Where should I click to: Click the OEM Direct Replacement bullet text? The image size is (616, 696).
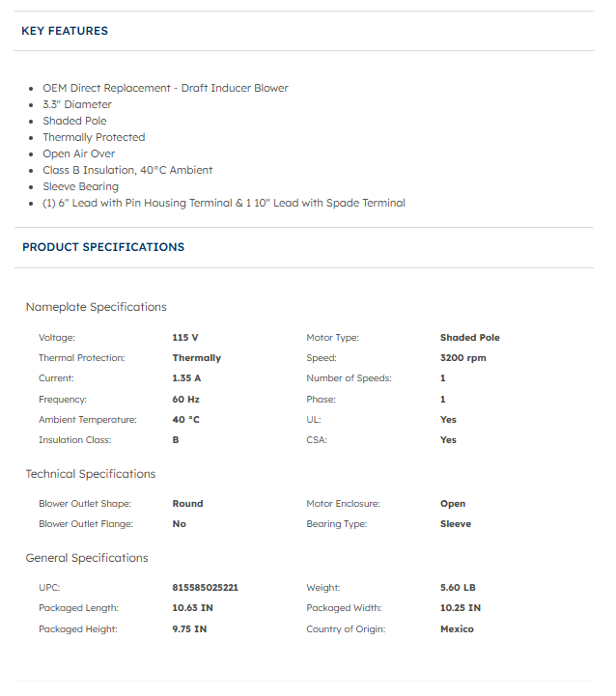(165, 88)
